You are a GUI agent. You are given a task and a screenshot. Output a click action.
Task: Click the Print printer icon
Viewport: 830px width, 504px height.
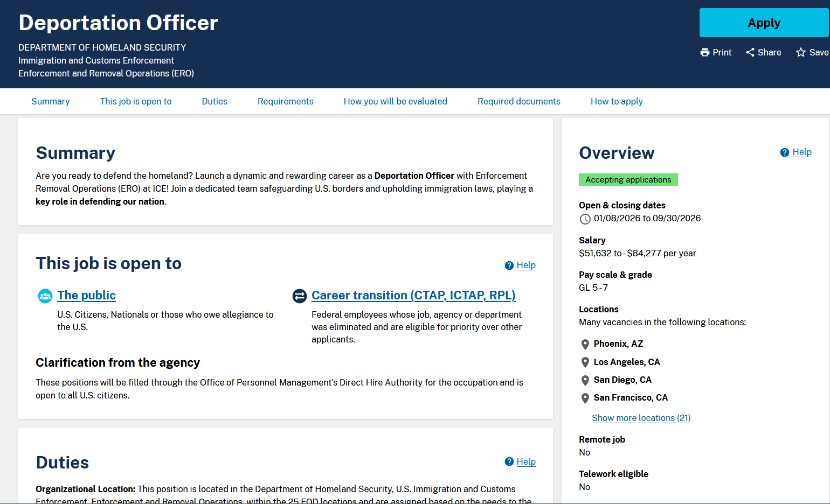pos(705,52)
